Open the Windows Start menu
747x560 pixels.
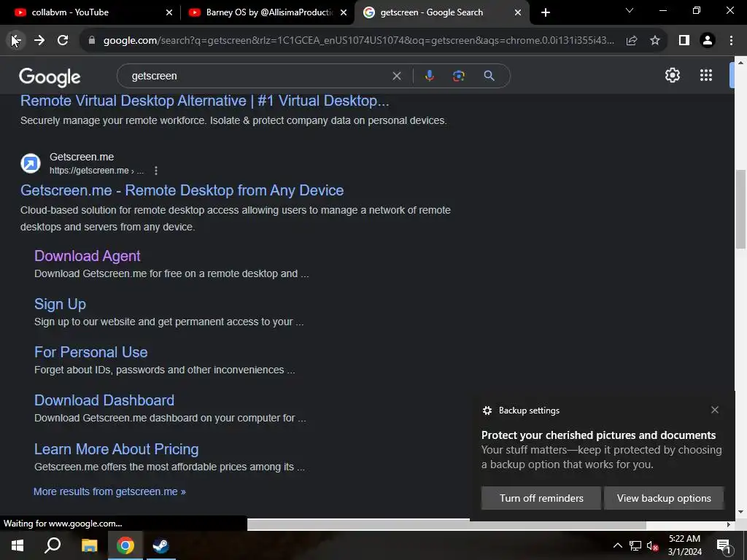pyautogui.click(x=18, y=545)
